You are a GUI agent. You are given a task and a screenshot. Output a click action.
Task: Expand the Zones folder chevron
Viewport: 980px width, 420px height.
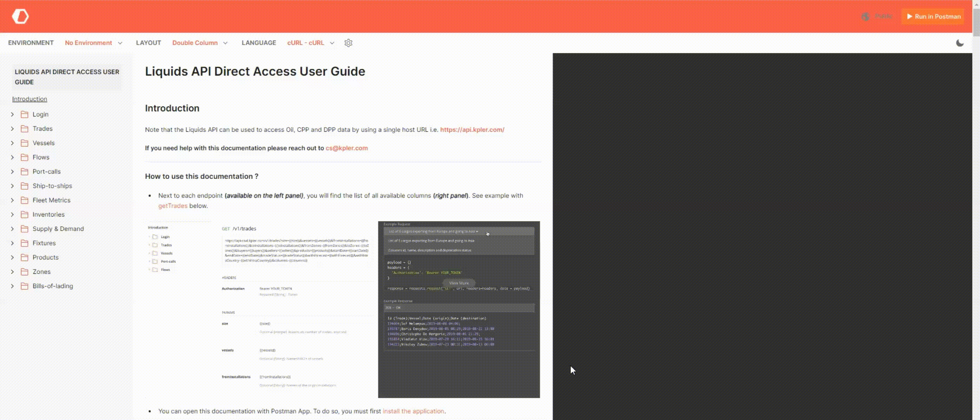pos(12,272)
